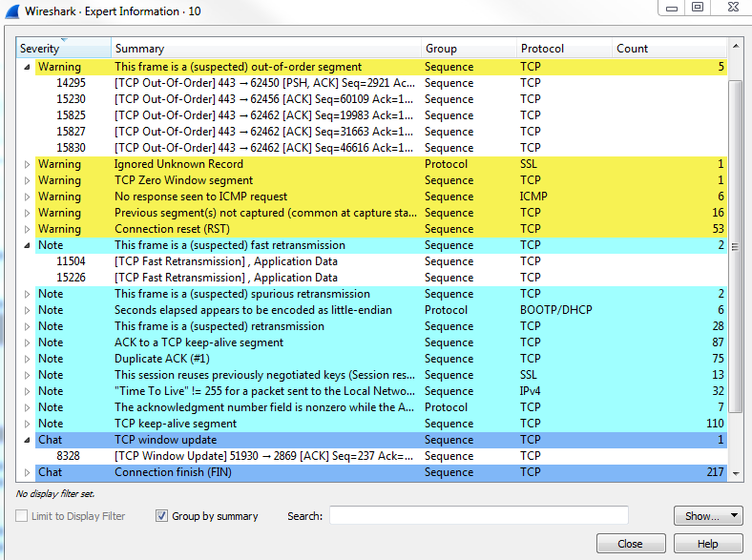Image resolution: width=752 pixels, height=560 pixels.
Task: Sort by the Count column header
Action: click(x=670, y=49)
